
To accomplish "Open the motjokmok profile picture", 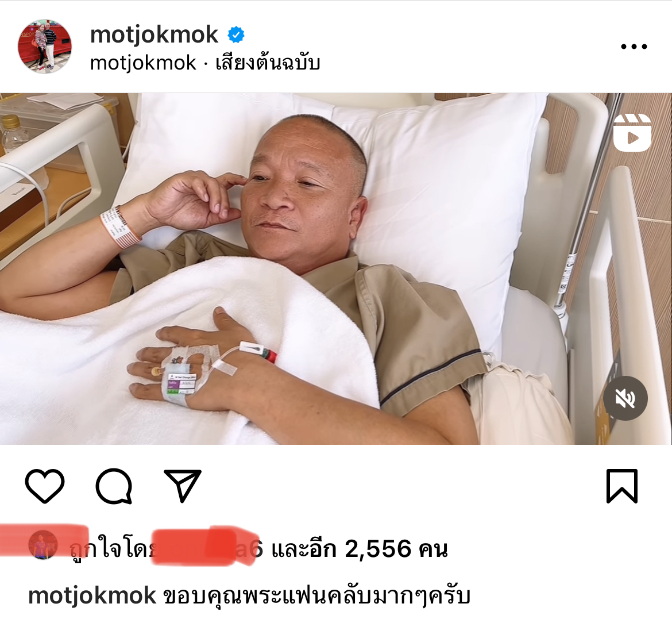I will (x=45, y=47).
